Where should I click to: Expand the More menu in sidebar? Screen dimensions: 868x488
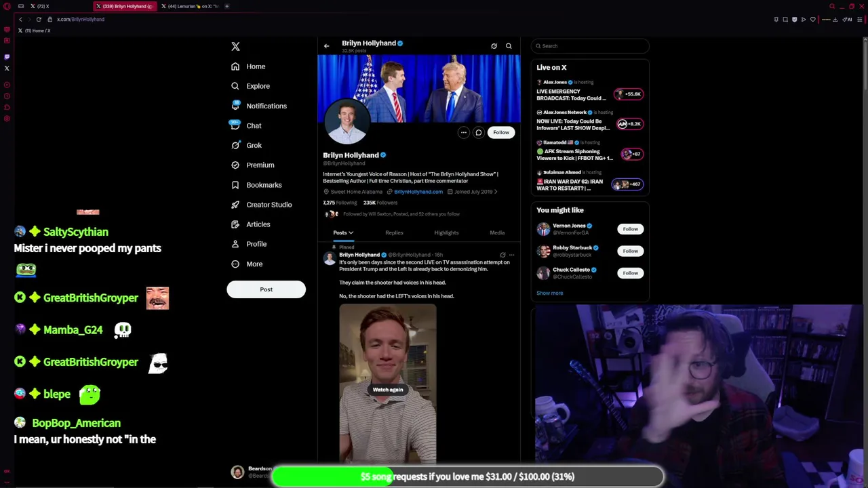point(247,264)
